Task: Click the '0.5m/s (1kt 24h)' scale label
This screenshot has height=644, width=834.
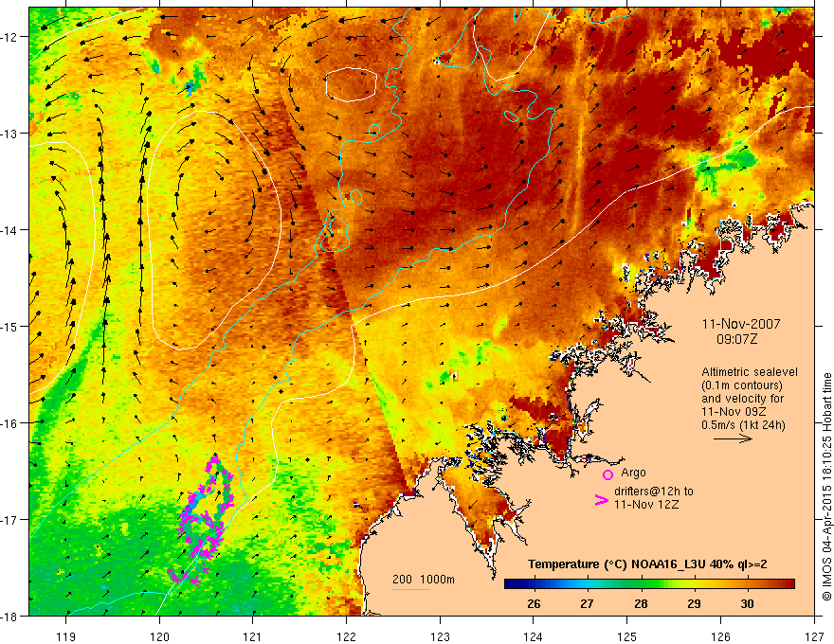Action: click(x=744, y=424)
